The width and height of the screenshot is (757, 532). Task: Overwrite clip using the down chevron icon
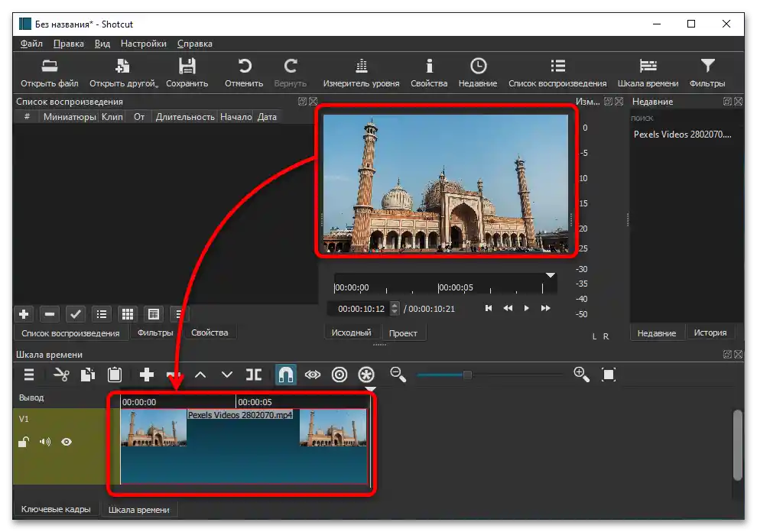pyautogui.click(x=227, y=375)
